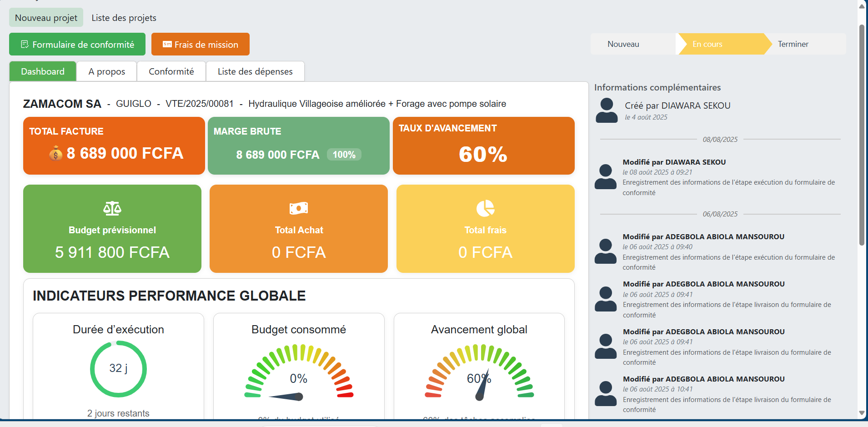Open the Frais de mission button

click(200, 45)
